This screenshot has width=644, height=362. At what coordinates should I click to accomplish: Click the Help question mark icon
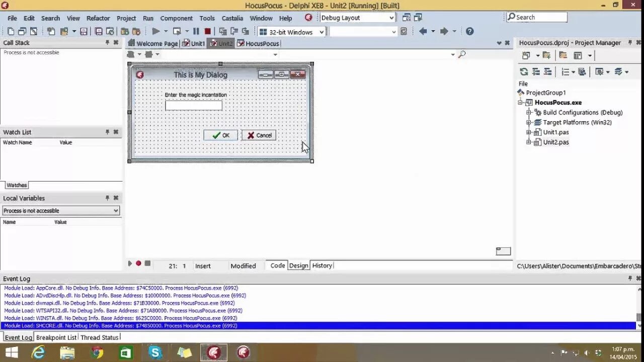point(469,31)
